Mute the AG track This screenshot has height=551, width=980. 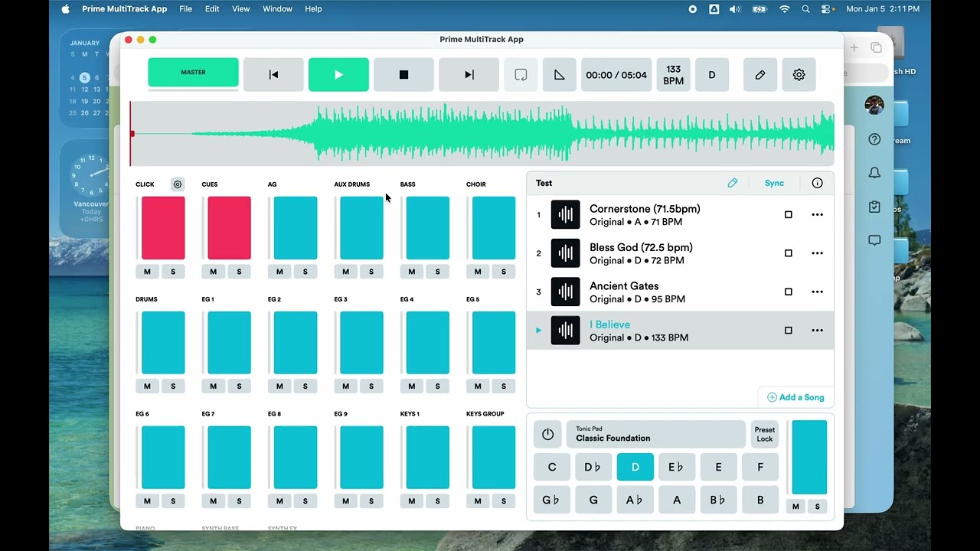click(x=279, y=272)
